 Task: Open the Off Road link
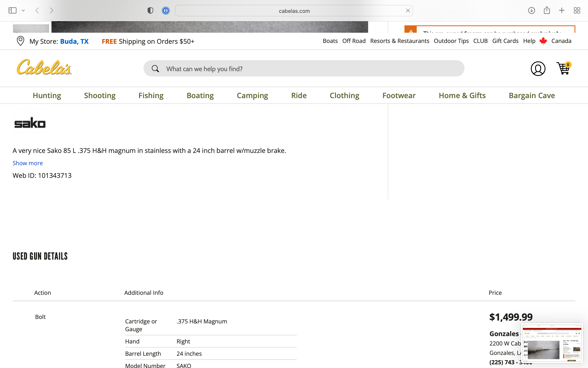click(354, 41)
